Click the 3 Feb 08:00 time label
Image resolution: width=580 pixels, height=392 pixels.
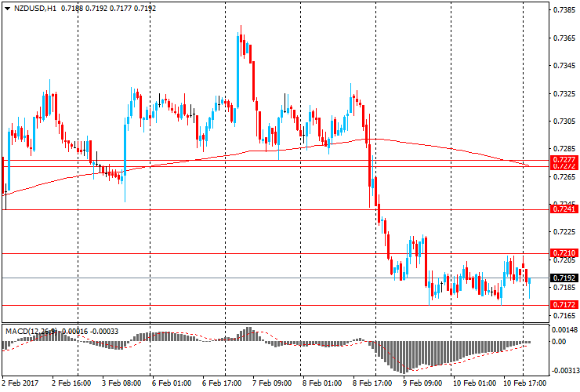[121, 384]
